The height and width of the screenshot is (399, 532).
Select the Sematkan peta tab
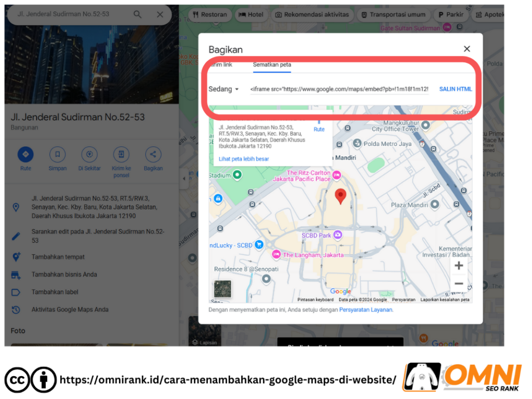click(271, 64)
